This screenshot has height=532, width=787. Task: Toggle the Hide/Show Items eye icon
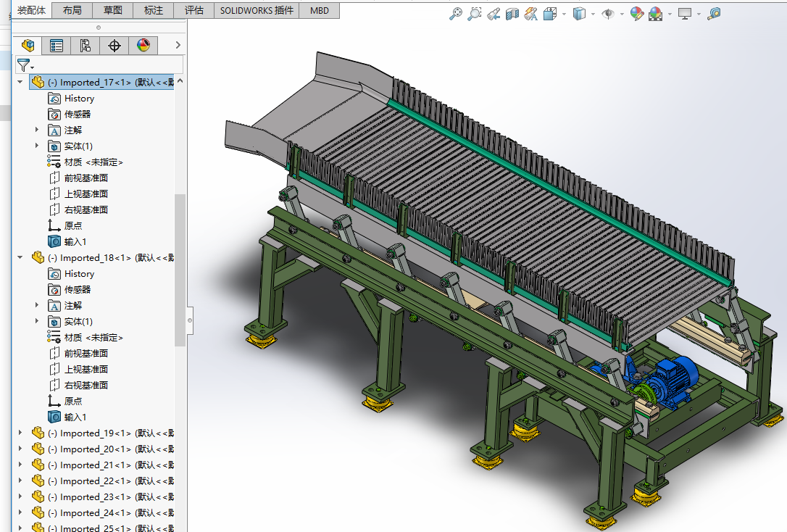(607, 14)
